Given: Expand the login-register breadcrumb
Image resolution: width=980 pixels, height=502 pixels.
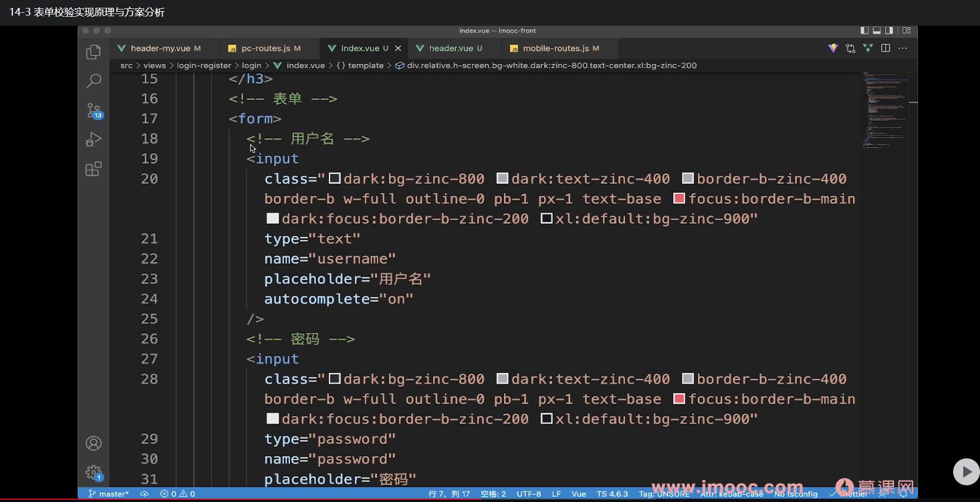Looking at the screenshot, I should click(x=204, y=65).
